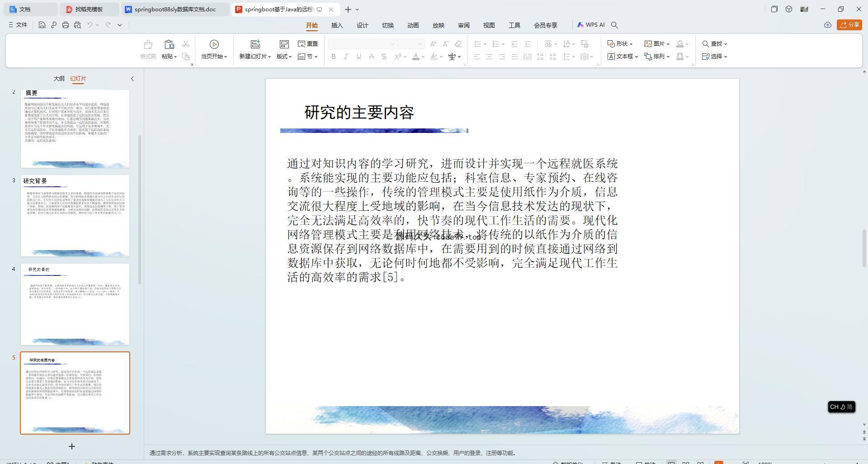Open superscript X² dropdown arrow

coord(405,57)
